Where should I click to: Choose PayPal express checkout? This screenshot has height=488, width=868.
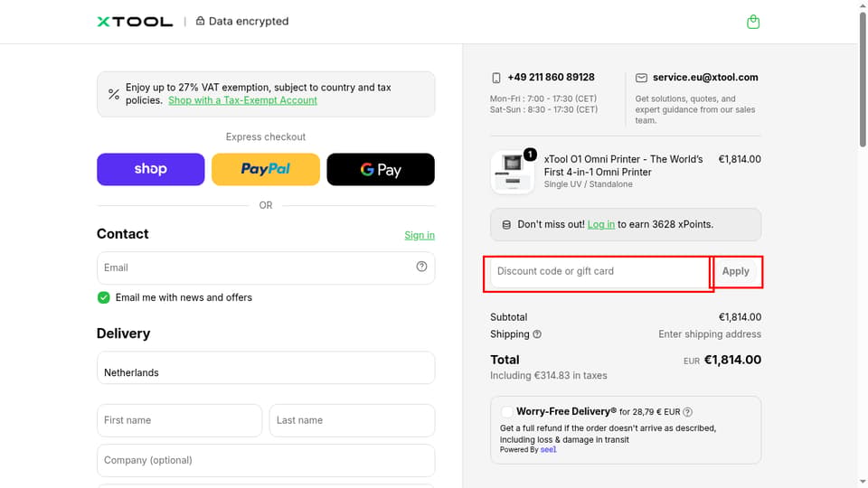point(266,169)
